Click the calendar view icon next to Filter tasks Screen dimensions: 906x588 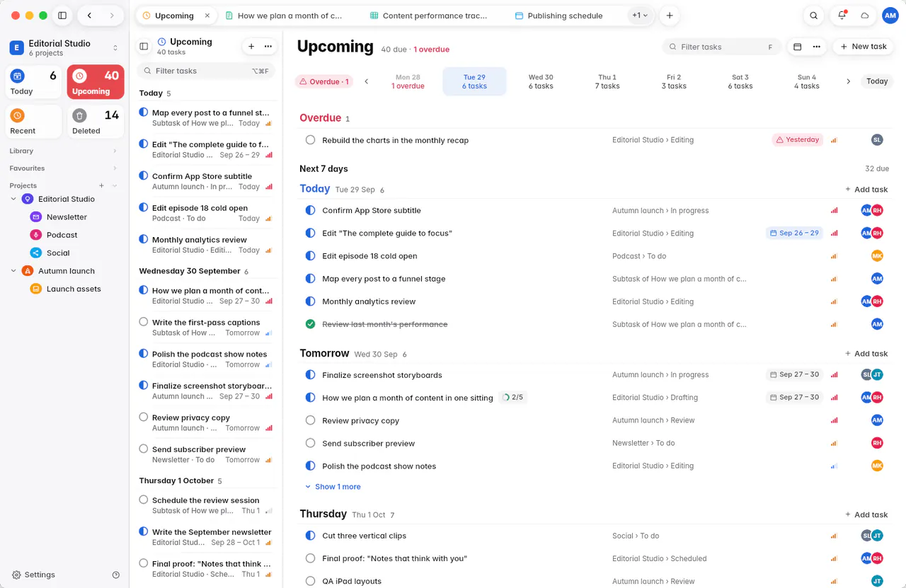pyautogui.click(x=797, y=47)
